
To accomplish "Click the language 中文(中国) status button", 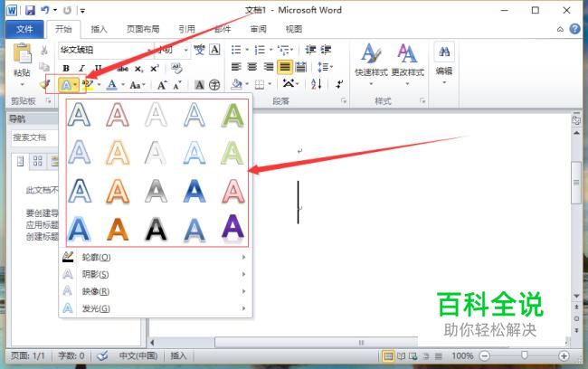I will point(138,355).
